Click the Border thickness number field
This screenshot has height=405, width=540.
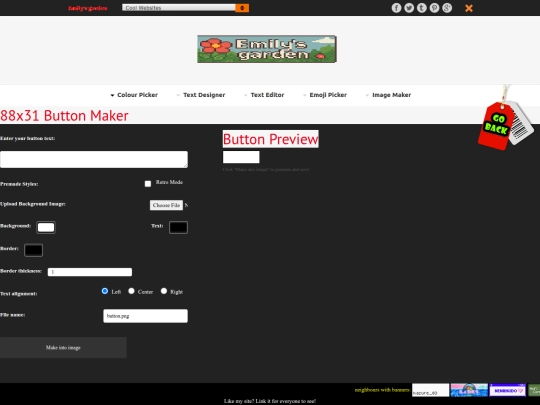click(90, 272)
